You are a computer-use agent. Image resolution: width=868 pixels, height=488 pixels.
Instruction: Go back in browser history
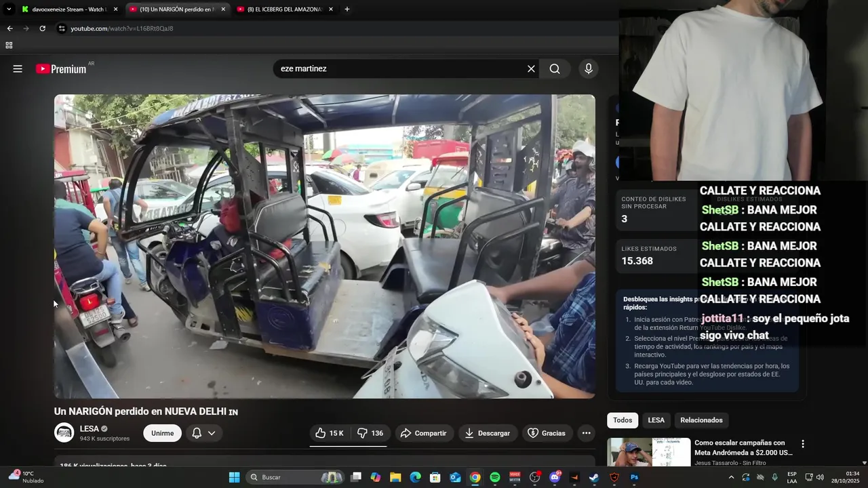pos(9,28)
